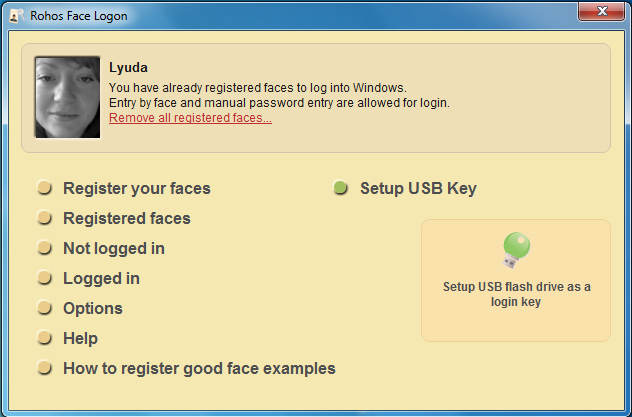Click Lyuda's face photo thumbnail
The width and height of the screenshot is (632, 417).
coord(67,97)
